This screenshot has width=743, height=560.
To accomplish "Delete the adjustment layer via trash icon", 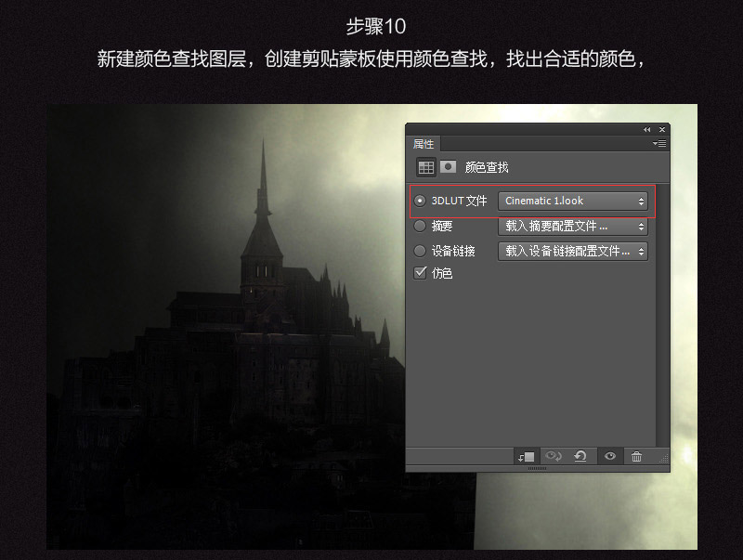I will point(636,456).
